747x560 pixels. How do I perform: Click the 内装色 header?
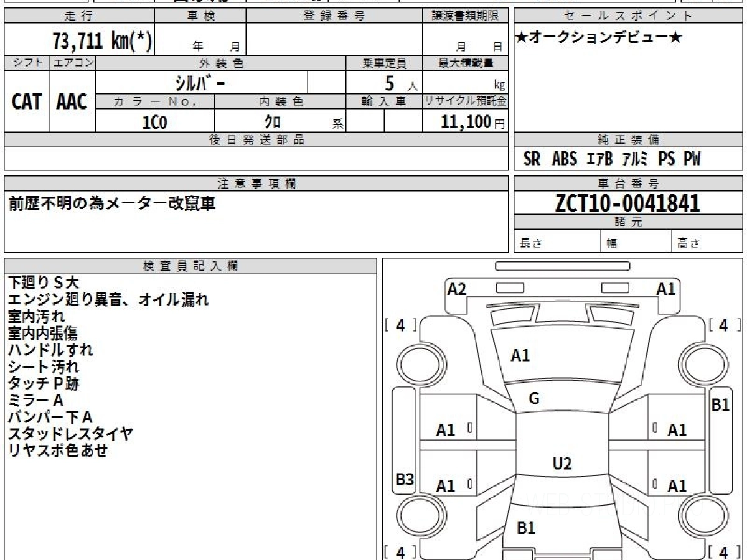tap(280, 101)
